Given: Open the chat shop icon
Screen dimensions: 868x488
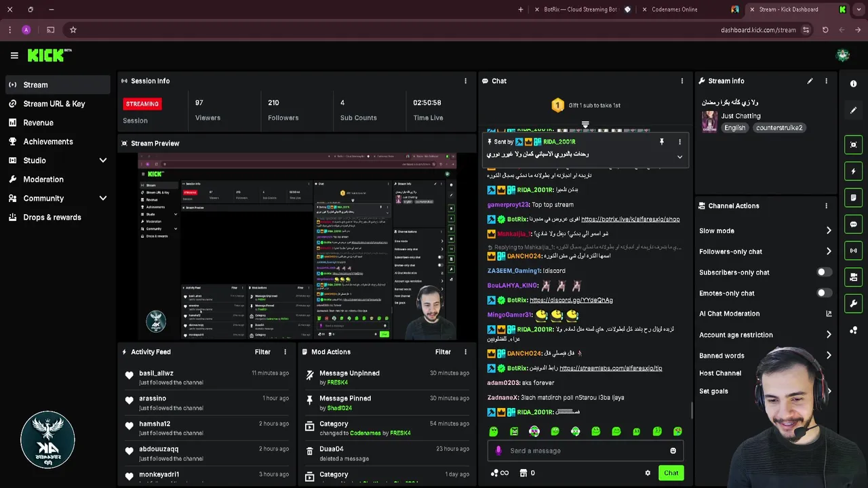Looking at the screenshot, I should [x=524, y=473].
